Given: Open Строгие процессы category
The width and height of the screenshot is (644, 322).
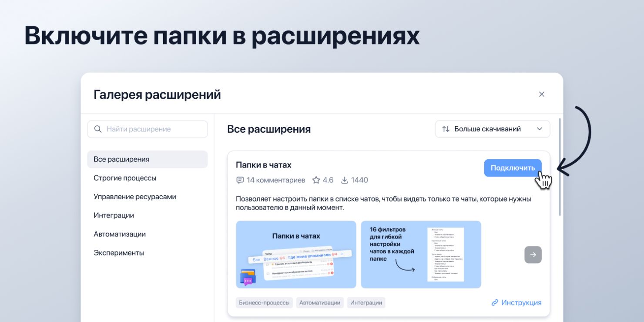Looking at the screenshot, I should click(x=125, y=178).
